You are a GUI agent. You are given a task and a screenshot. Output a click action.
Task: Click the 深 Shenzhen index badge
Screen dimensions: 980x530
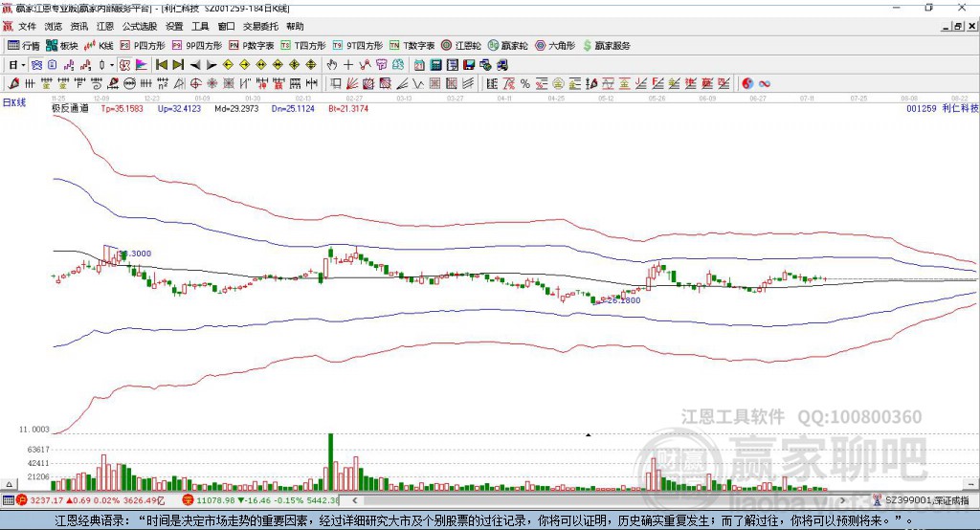coord(189,500)
